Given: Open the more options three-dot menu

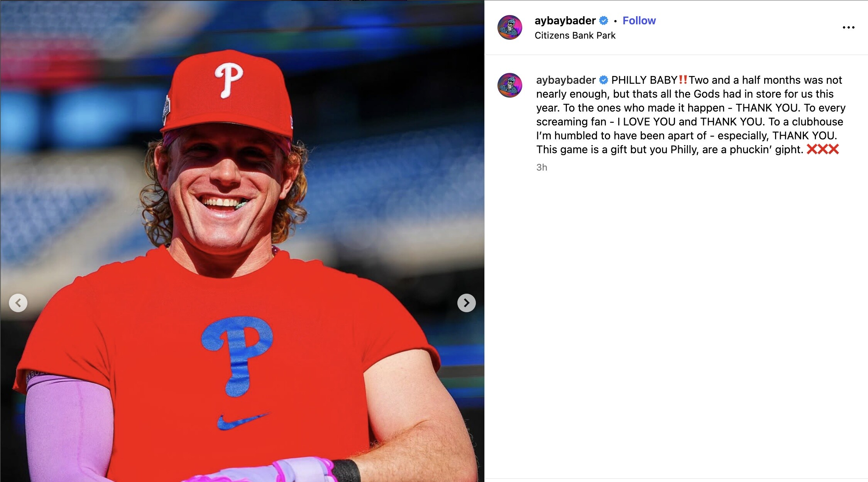Looking at the screenshot, I should [x=848, y=27].
